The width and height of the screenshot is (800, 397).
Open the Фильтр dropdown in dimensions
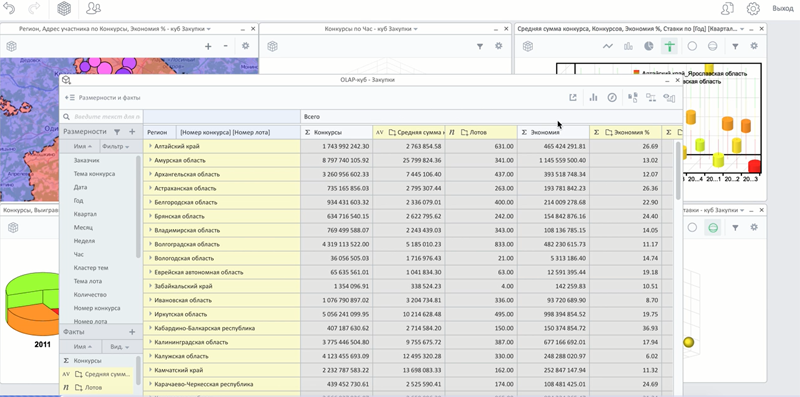point(115,146)
